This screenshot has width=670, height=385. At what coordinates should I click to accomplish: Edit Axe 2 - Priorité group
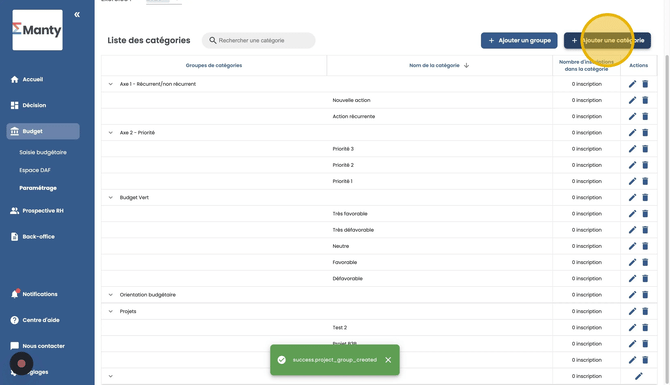click(632, 133)
